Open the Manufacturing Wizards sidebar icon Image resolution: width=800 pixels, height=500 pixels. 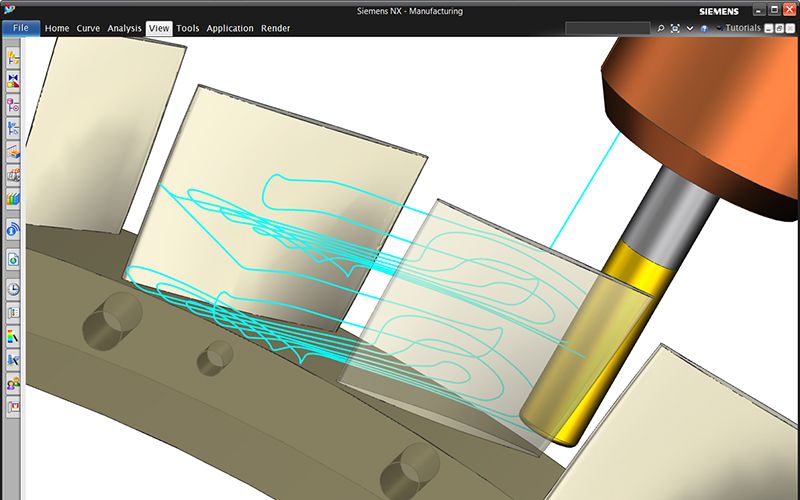[13, 360]
